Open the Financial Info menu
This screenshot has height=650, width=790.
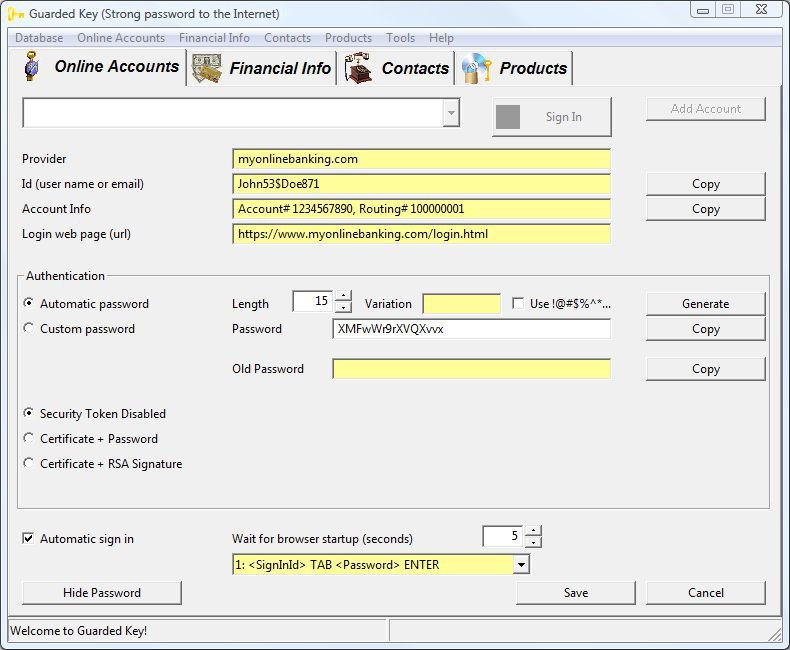pos(214,38)
